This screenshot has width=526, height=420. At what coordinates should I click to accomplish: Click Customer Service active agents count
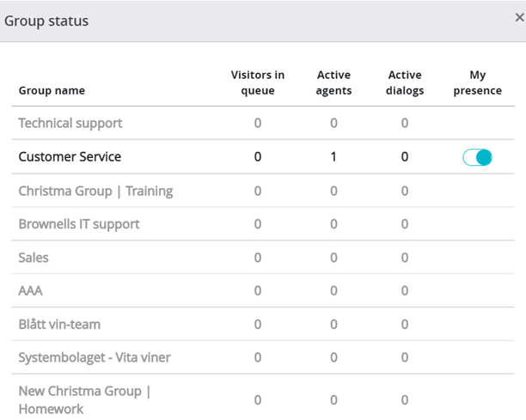pyautogui.click(x=333, y=157)
